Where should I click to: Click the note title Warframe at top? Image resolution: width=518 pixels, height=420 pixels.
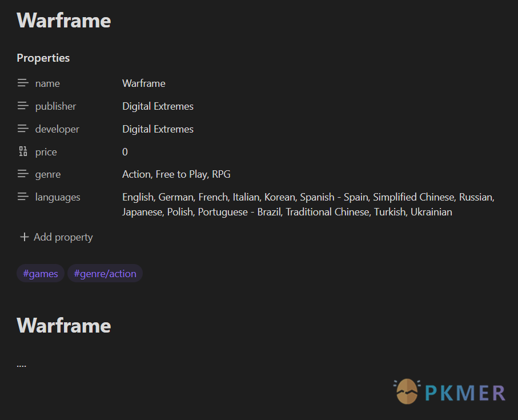[64, 21]
